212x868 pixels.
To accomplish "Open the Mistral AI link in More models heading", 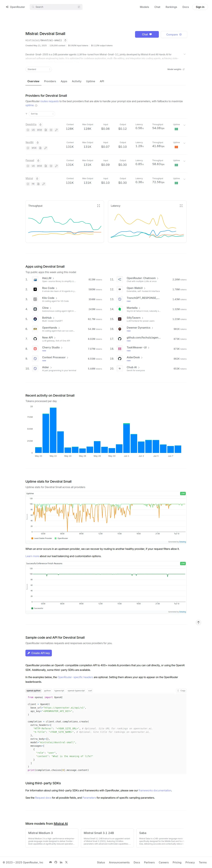I will click(61, 824).
